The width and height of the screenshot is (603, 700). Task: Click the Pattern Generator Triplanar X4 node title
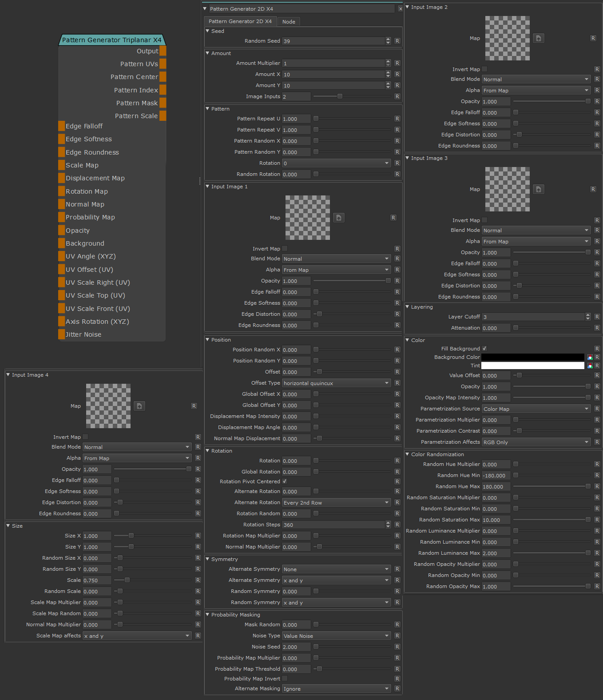[x=112, y=40]
